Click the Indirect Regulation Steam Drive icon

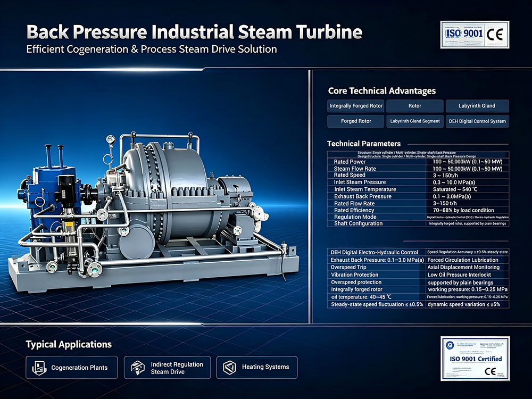coord(138,368)
